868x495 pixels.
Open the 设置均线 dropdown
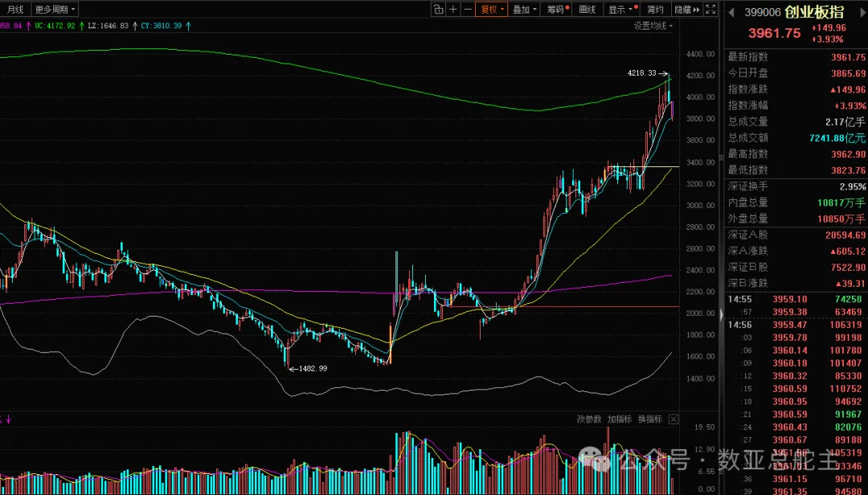653,26
